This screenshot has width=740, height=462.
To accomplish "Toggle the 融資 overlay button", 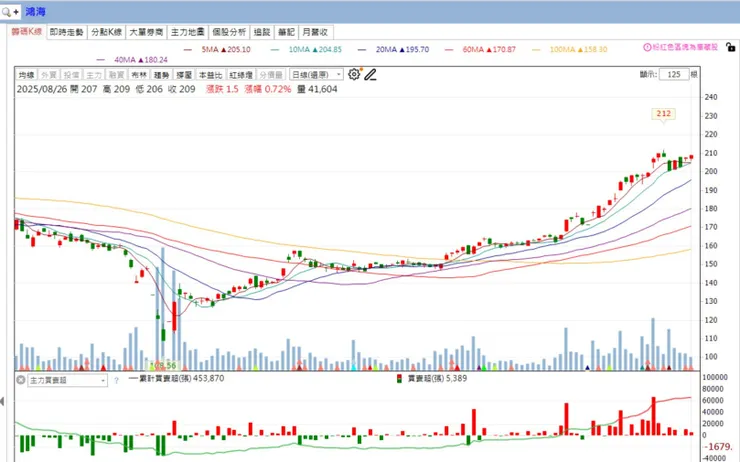I will tap(117, 75).
